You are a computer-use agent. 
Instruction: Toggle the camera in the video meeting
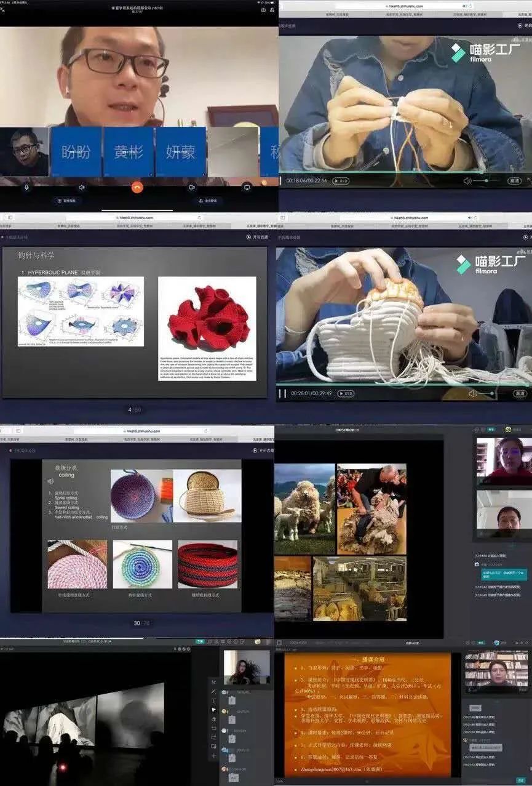point(191,187)
